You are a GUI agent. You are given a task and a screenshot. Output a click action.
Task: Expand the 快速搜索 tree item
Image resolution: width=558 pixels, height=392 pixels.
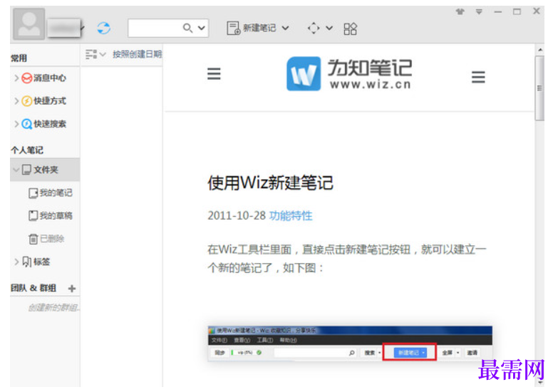tap(16, 124)
